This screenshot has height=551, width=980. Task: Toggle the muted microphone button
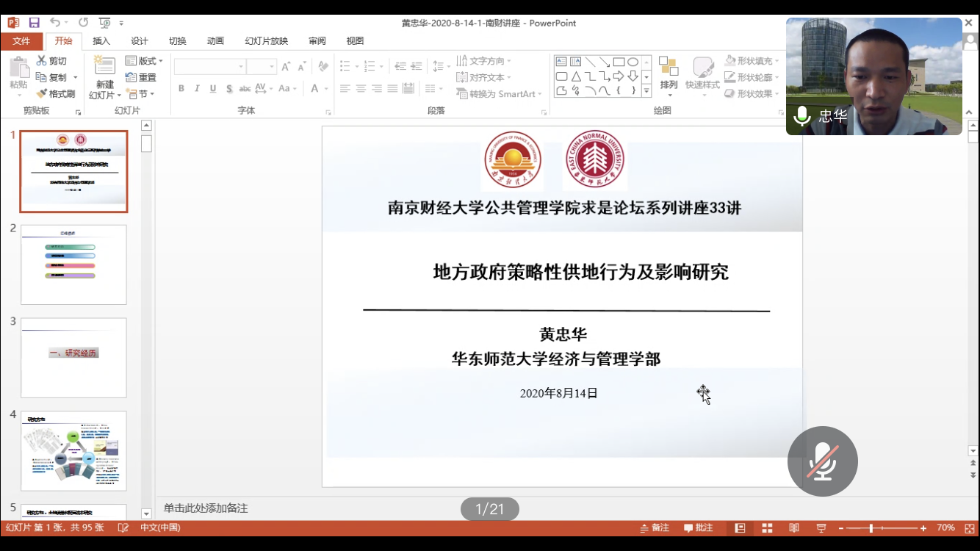822,461
